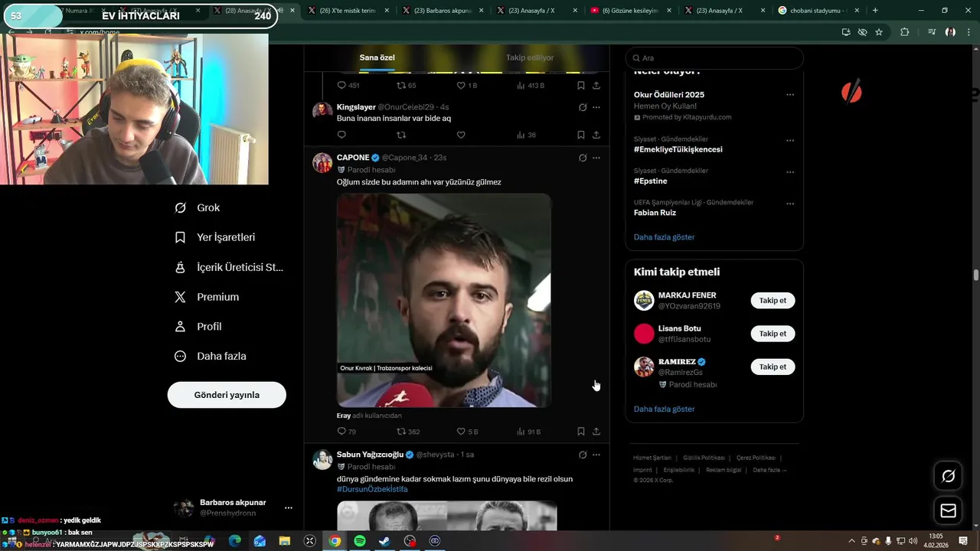Screen dimensions: 980x551
Task: Open İçerik Üreticisi Studio item
Action: 228,267
